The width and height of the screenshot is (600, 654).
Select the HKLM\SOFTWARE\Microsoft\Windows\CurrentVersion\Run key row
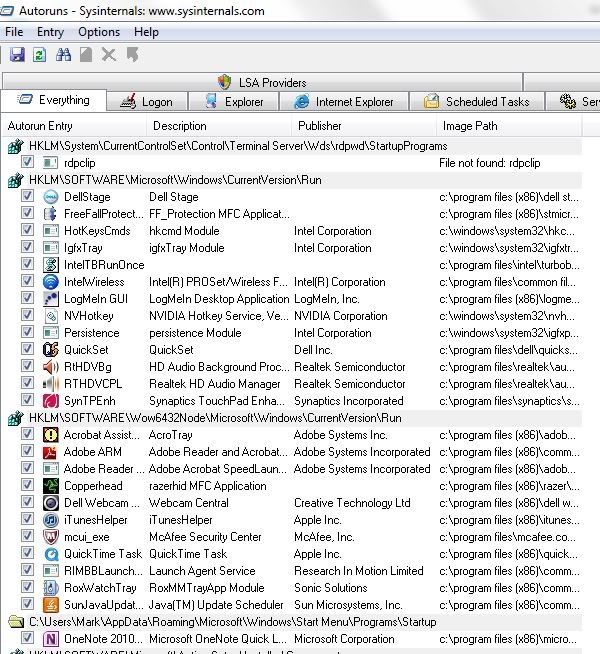tap(292, 180)
